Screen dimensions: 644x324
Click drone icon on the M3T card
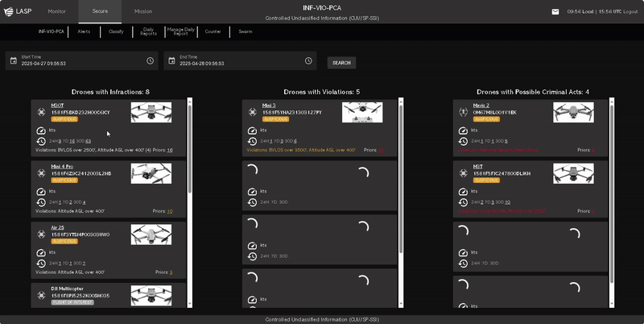coord(464,173)
